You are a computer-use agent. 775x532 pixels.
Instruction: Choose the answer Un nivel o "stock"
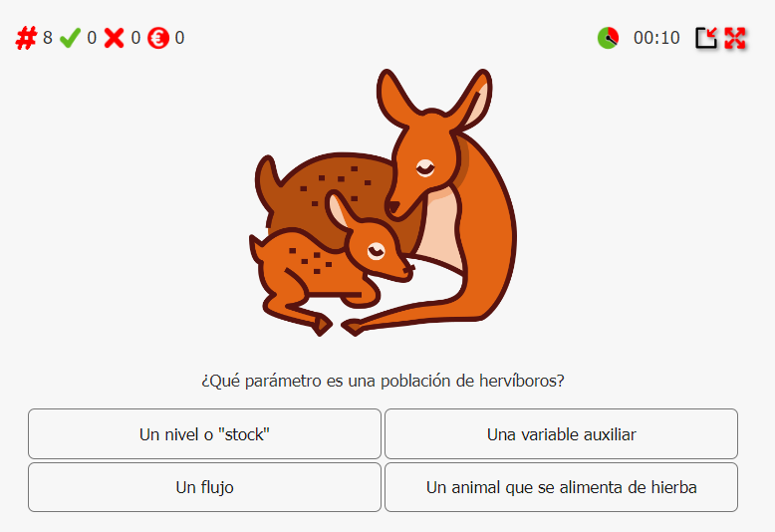click(x=204, y=434)
